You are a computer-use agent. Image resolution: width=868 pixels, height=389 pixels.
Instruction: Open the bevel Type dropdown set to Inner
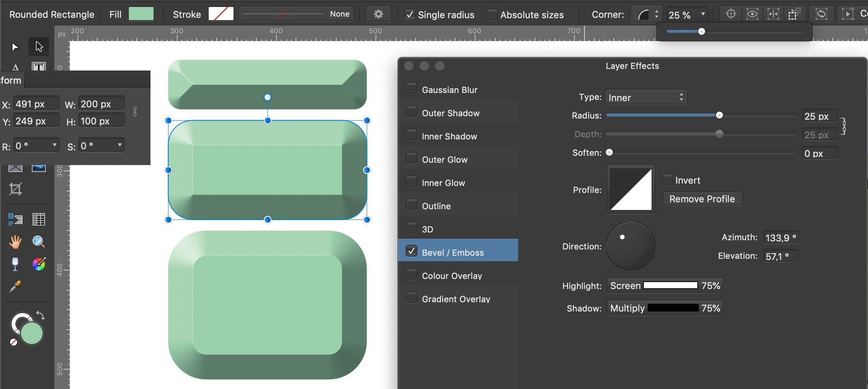point(646,97)
